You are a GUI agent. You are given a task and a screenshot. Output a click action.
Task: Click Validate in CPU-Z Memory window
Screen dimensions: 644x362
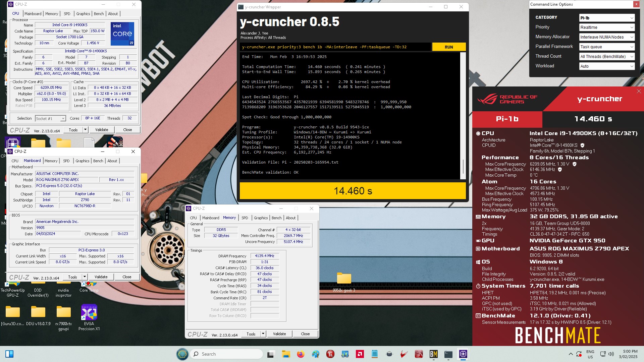(x=279, y=334)
